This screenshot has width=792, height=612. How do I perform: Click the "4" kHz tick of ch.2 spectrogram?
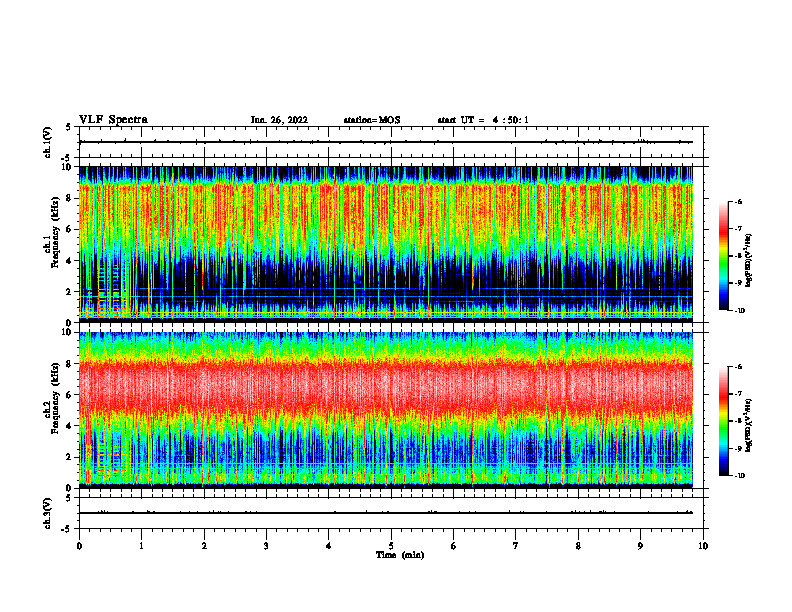pos(70,426)
